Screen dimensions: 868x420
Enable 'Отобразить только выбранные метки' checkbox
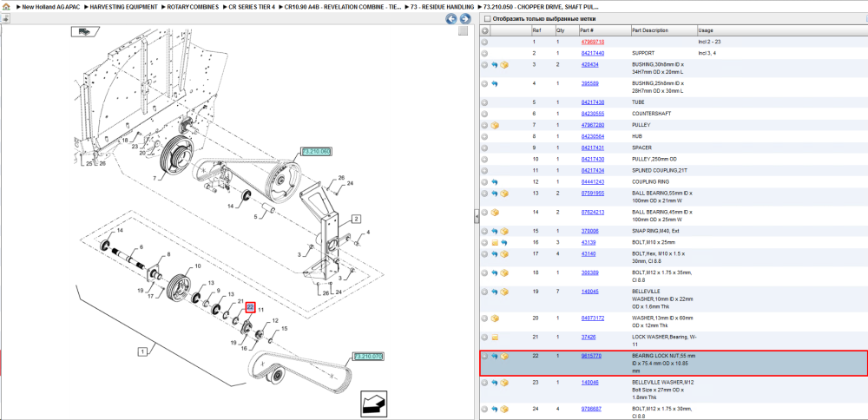point(487,19)
